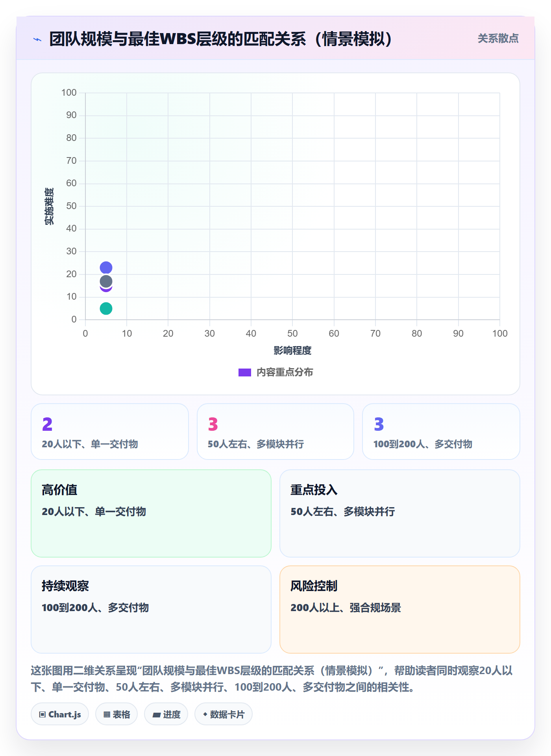The width and height of the screenshot is (551, 756).
Task: Click the 实施难度 y-axis title
Action: pyautogui.click(x=49, y=206)
